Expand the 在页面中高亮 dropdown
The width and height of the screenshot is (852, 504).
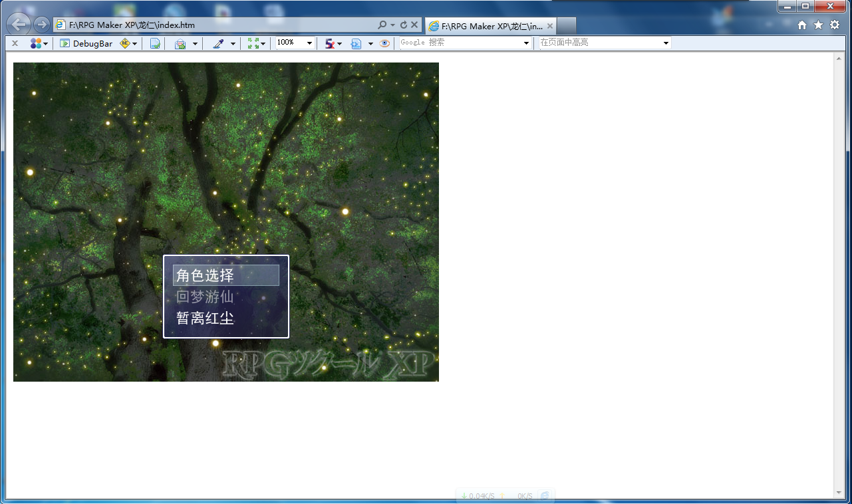pos(666,43)
